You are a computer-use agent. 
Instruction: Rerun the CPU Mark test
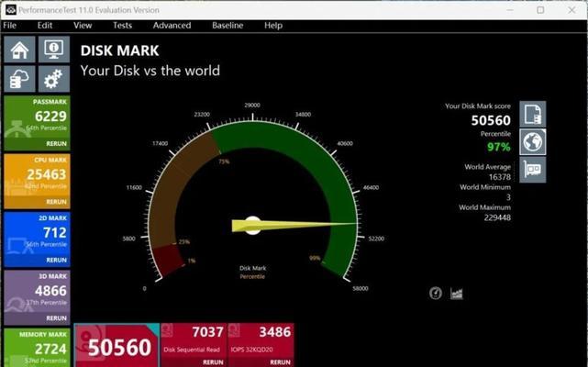tap(56, 202)
